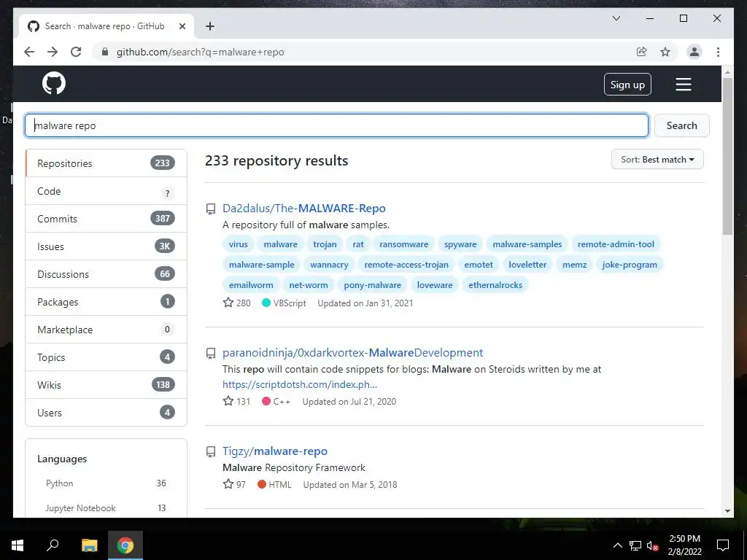Click the wannacry topic tag

click(329, 265)
